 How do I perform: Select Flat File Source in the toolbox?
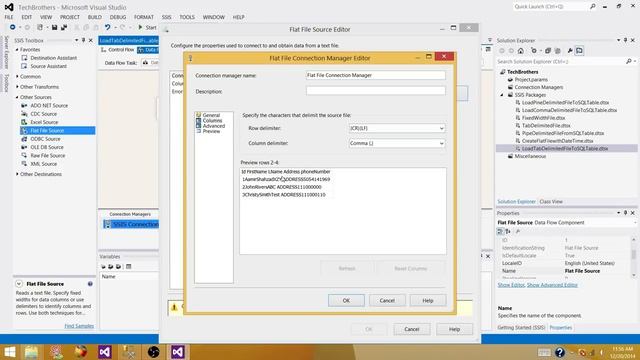coord(58,131)
